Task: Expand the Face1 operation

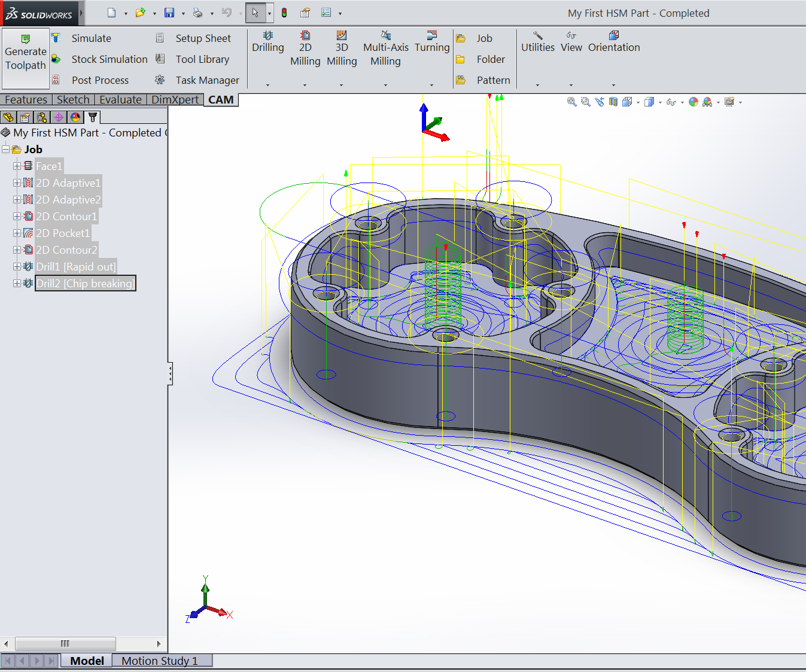Action: click(17, 166)
